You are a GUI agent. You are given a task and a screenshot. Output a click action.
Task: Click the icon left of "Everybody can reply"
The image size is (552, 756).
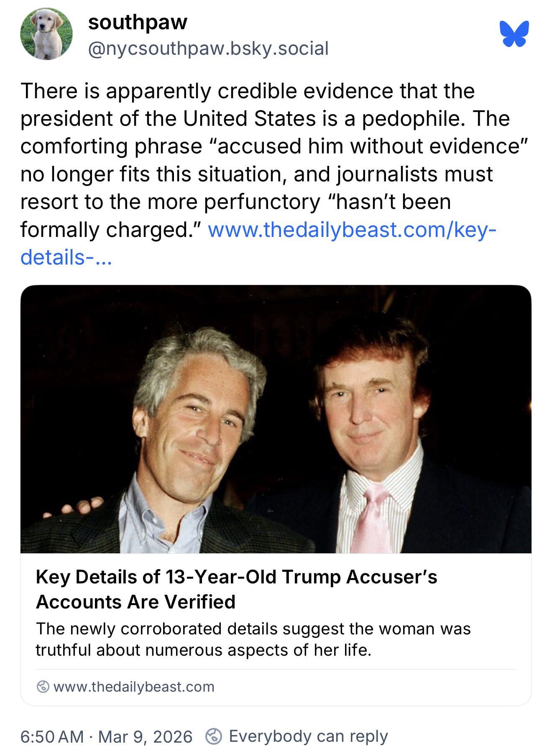(214, 736)
